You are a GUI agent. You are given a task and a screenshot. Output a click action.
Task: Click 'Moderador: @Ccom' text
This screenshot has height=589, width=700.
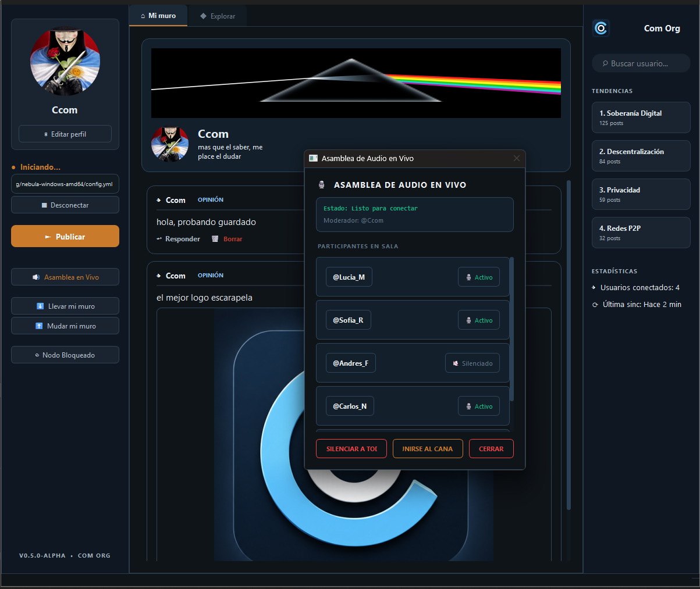[353, 221]
